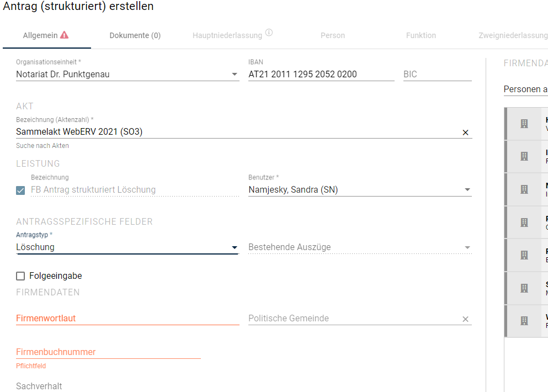This screenshot has height=392, width=548.
Task: Select the last building icon in Firmendaten list
Action: (524, 321)
